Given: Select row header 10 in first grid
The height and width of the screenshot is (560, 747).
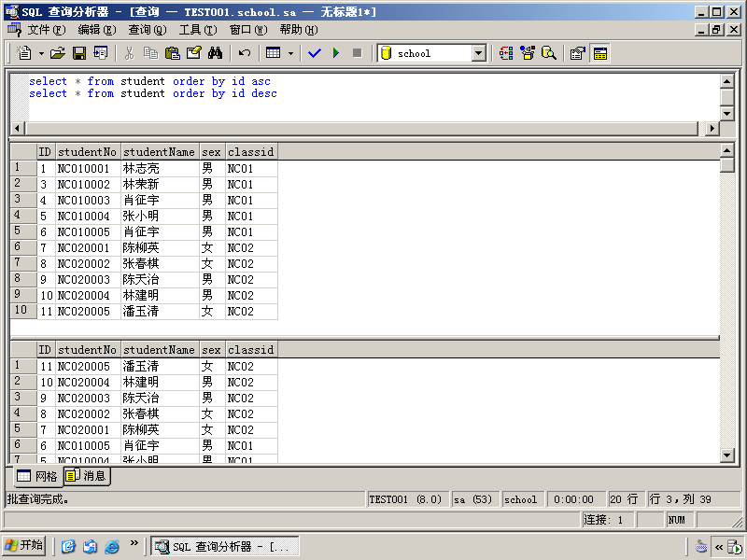Looking at the screenshot, I should coord(22,311).
